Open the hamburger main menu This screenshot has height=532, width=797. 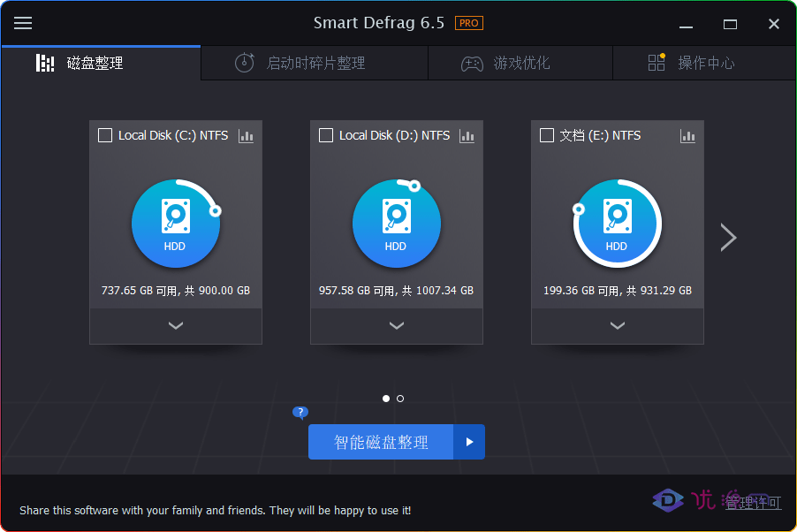click(x=22, y=23)
